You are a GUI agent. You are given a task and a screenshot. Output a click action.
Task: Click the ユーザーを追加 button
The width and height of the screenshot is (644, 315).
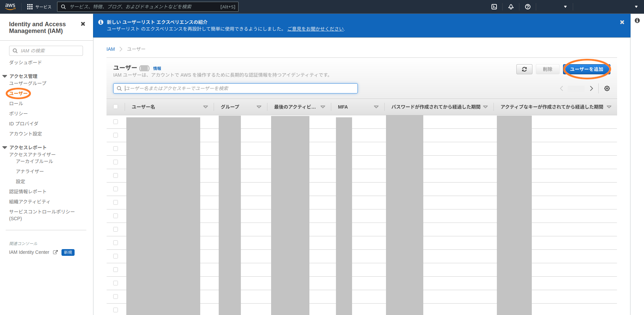[587, 69]
